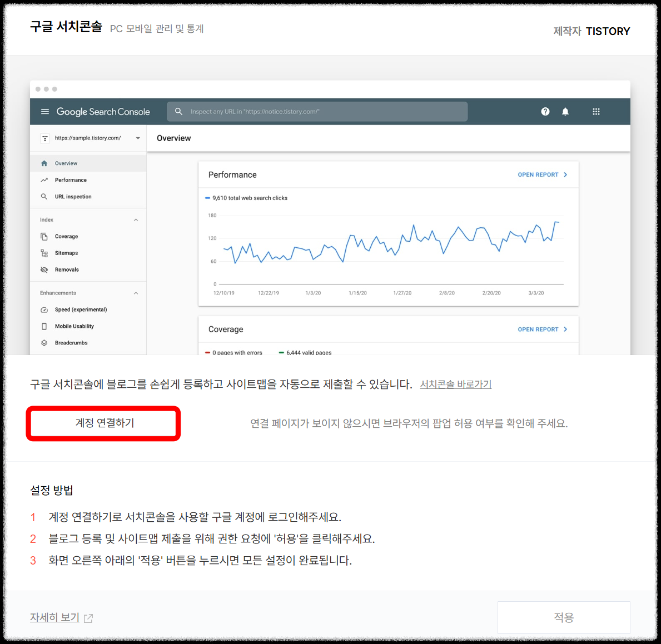The image size is (661, 644).
Task: Select Sitemaps in the sidebar
Action: (88, 253)
